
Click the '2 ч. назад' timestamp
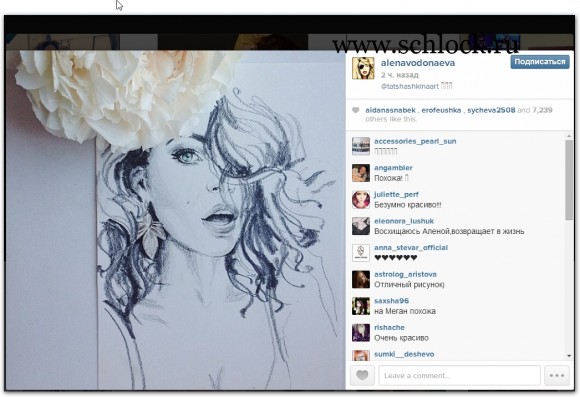399,75
